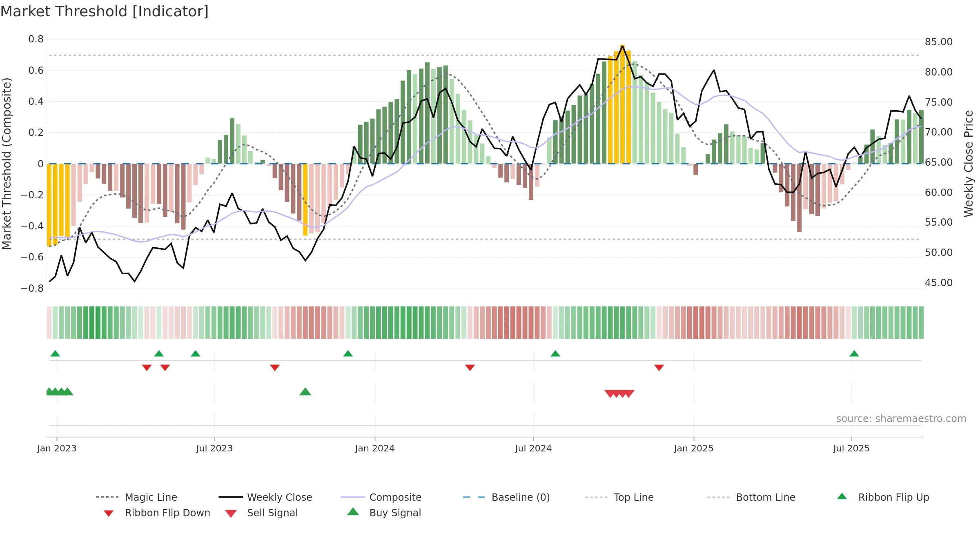Click the Market Threshold [Indicator] chart title
The image size is (980, 551).
[105, 11]
